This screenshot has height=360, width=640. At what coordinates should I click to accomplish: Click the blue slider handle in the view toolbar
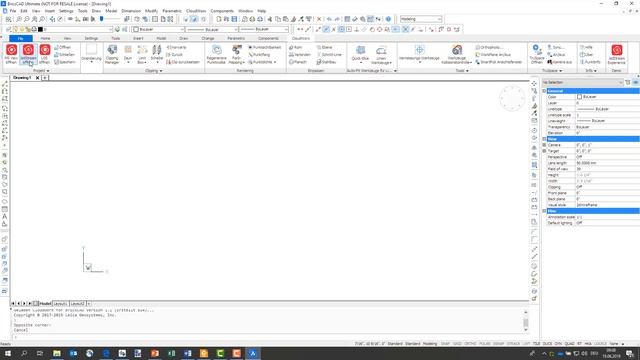(x=101, y=19)
